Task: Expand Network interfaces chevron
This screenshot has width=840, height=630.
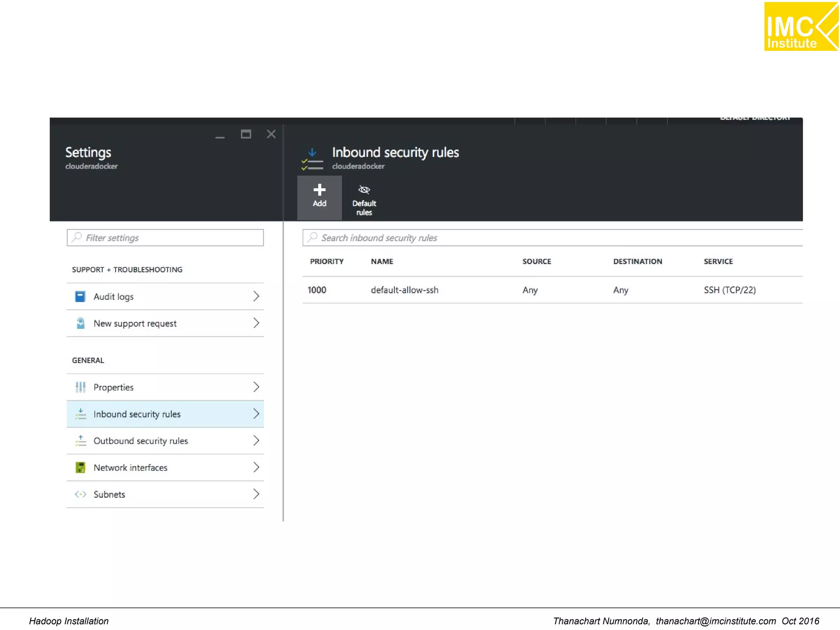Action: coord(256,467)
